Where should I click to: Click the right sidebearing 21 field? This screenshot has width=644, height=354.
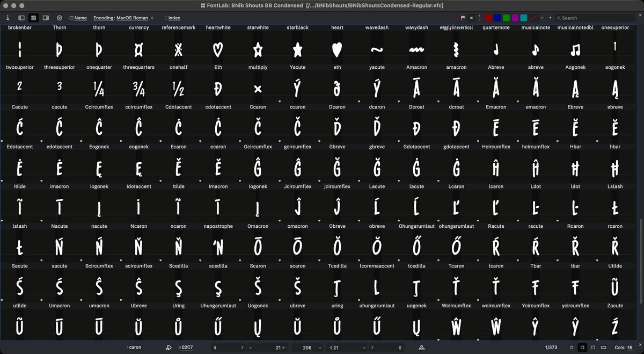click(346, 348)
